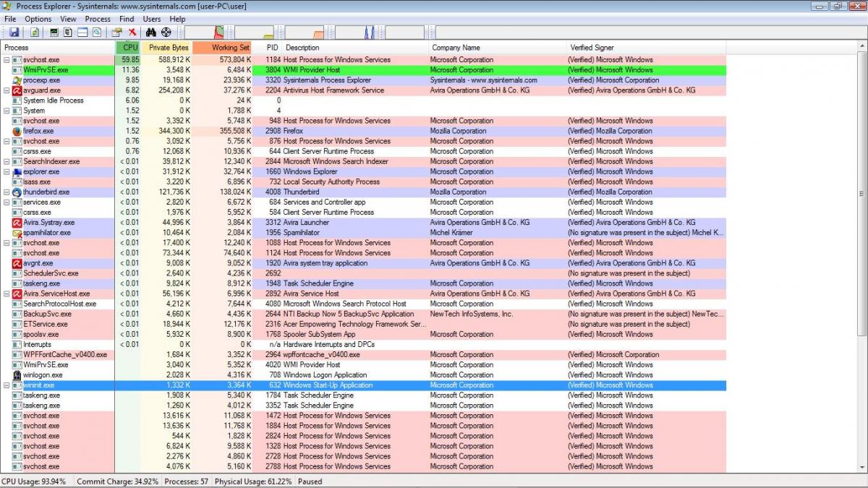Image resolution: width=868 pixels, height=488 pixels.
Task: Click "CPU Usage: 93.94%" in status bar
Action: click(x=34, y=481)
